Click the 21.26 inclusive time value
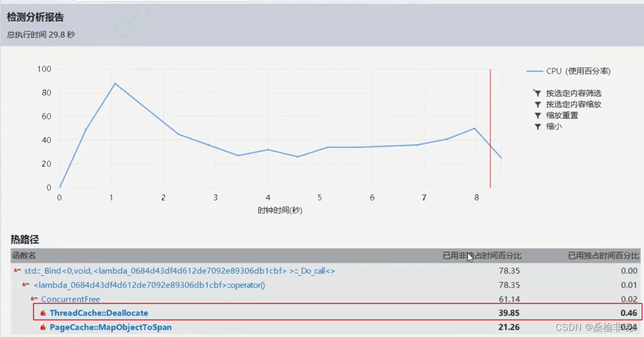This screenshot has height=337, width=644. pyautogui.click(x=509, y=328)
